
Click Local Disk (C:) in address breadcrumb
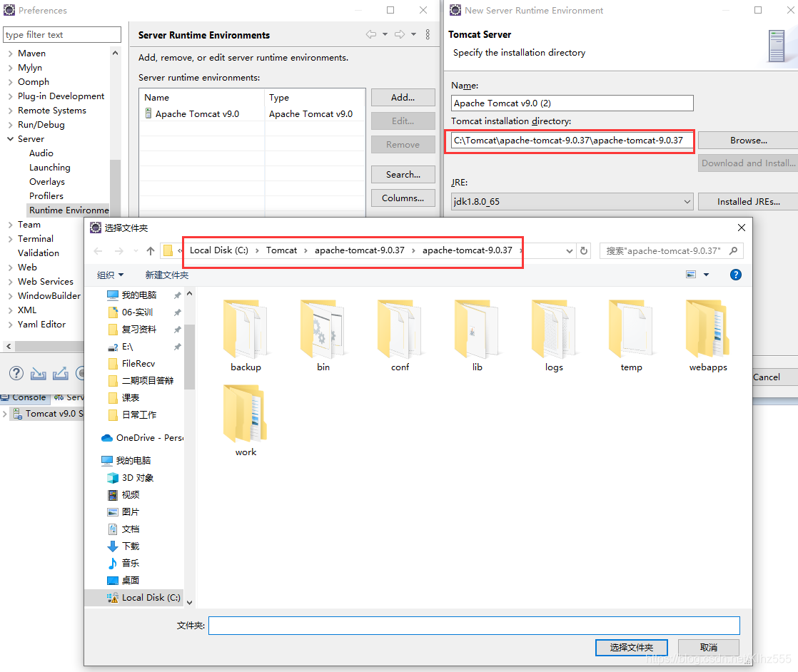pos(219,250)
